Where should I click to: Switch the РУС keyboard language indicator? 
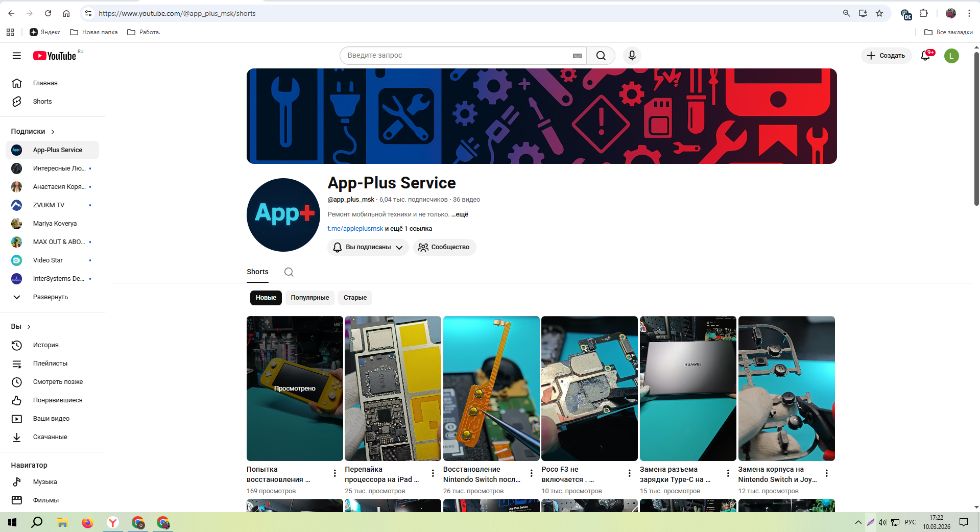tap(910, 522)
